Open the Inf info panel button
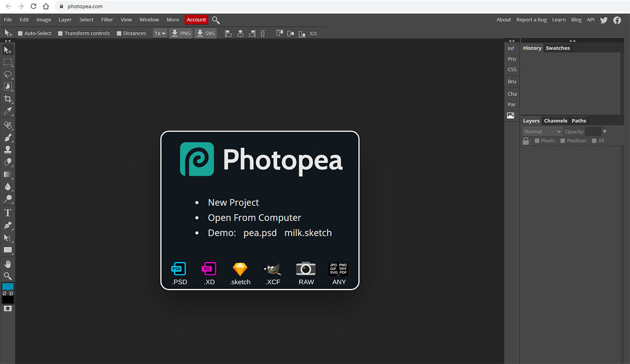Viewport: 630px width, 364px height. [x=511, y=48]
